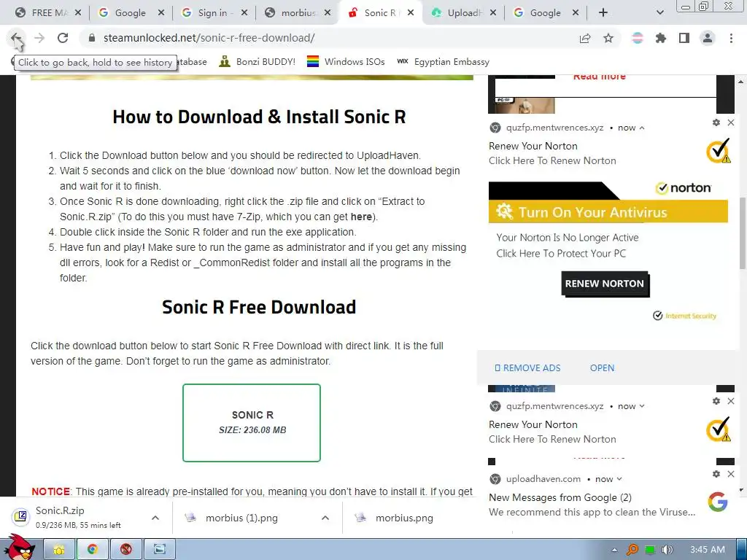Click REMOVE ADS in notification

pyautogui.click(x=527, y=368)
